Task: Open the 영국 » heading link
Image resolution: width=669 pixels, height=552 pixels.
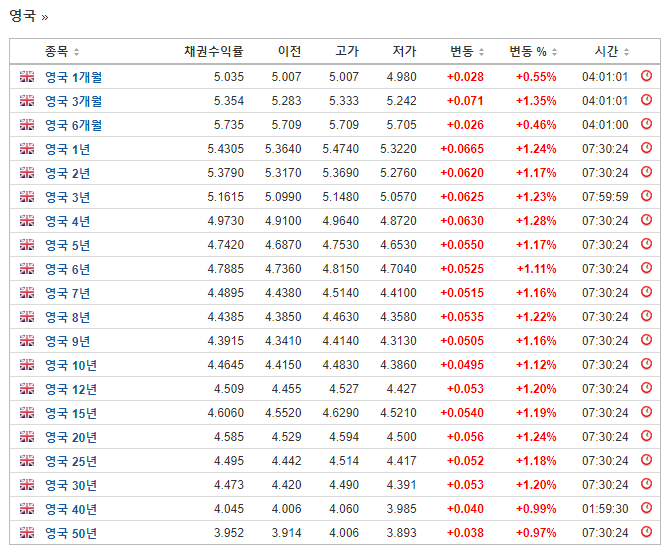Action: (x=29, y=16)
